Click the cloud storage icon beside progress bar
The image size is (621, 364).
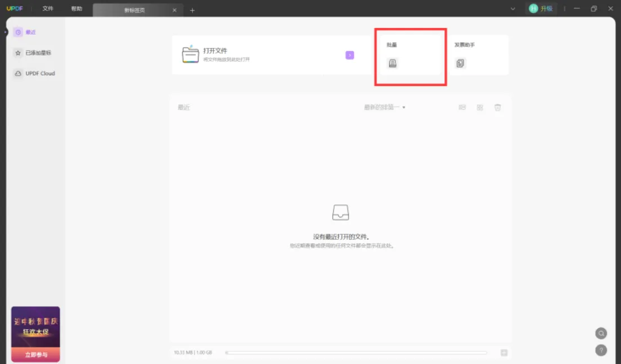coord(504,353)
